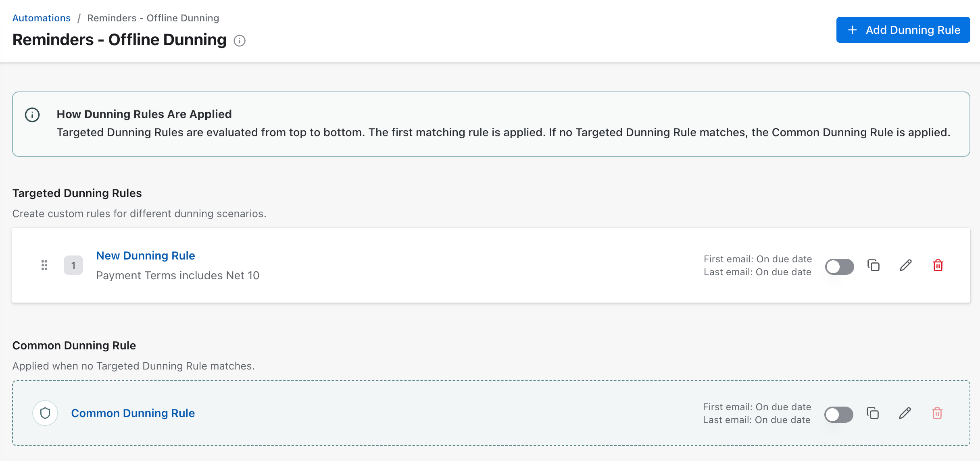This screenshot has height=461, width=980.
Task: Edit New Dunning Rule with pencil icon
Action: [906, 265]
